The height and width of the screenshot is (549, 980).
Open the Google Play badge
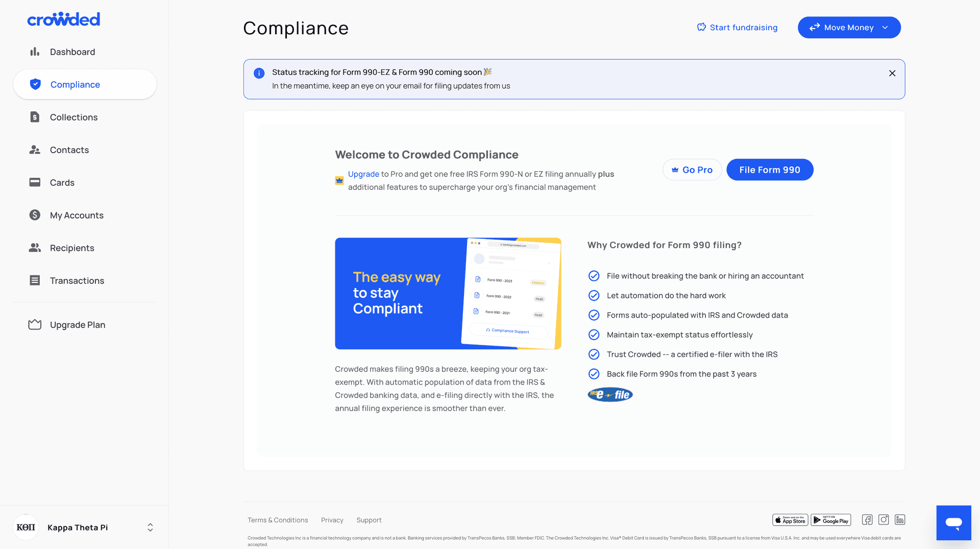831,520
